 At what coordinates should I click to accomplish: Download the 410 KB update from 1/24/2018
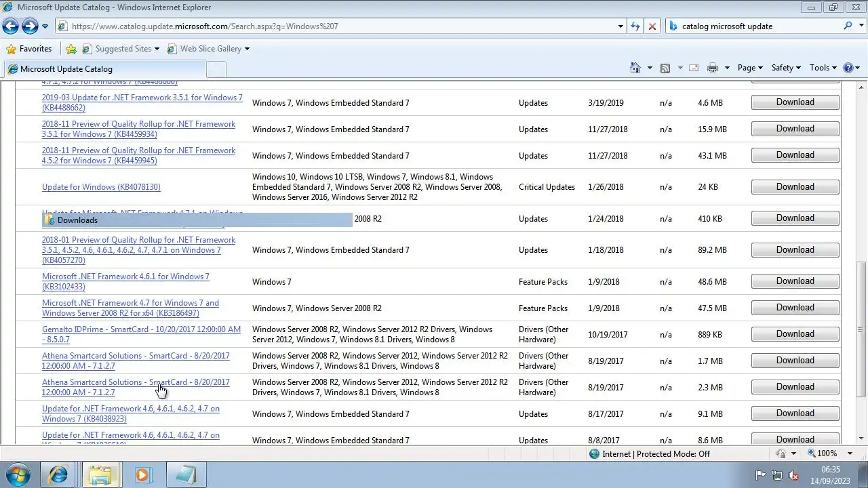coord(795,218)
